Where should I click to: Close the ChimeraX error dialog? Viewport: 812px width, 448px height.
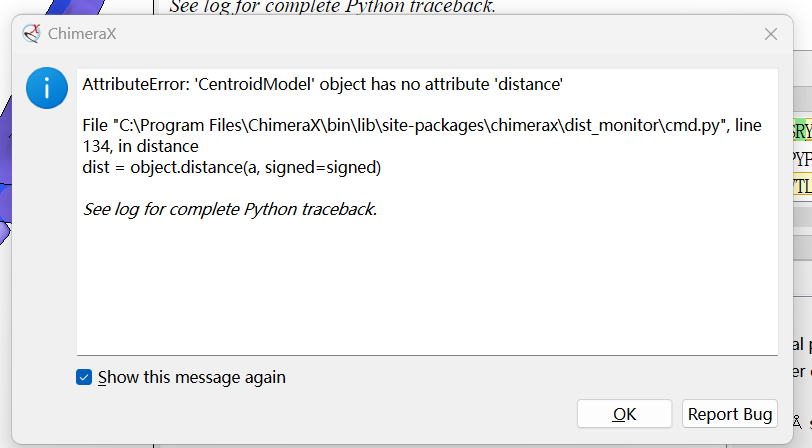point(770,33)
